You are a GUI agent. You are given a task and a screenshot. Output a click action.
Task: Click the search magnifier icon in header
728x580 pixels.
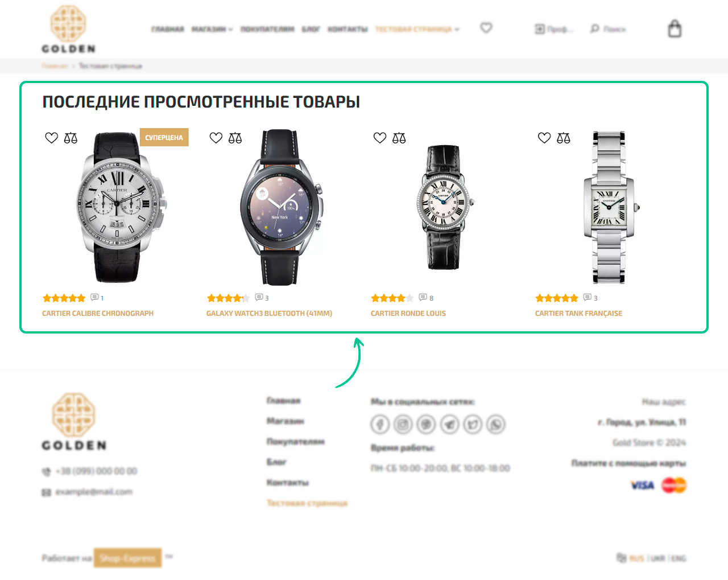tap(595, 28)
